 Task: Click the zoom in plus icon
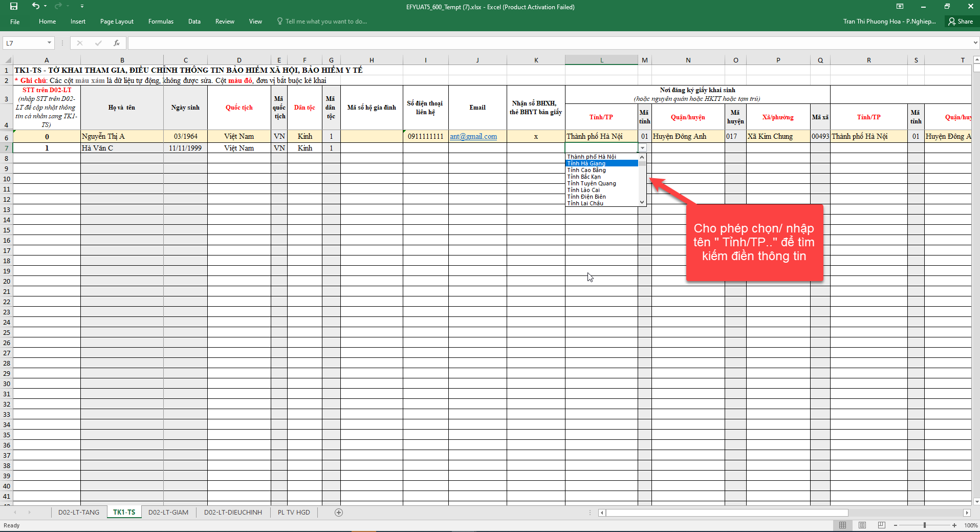coord(954,525)
